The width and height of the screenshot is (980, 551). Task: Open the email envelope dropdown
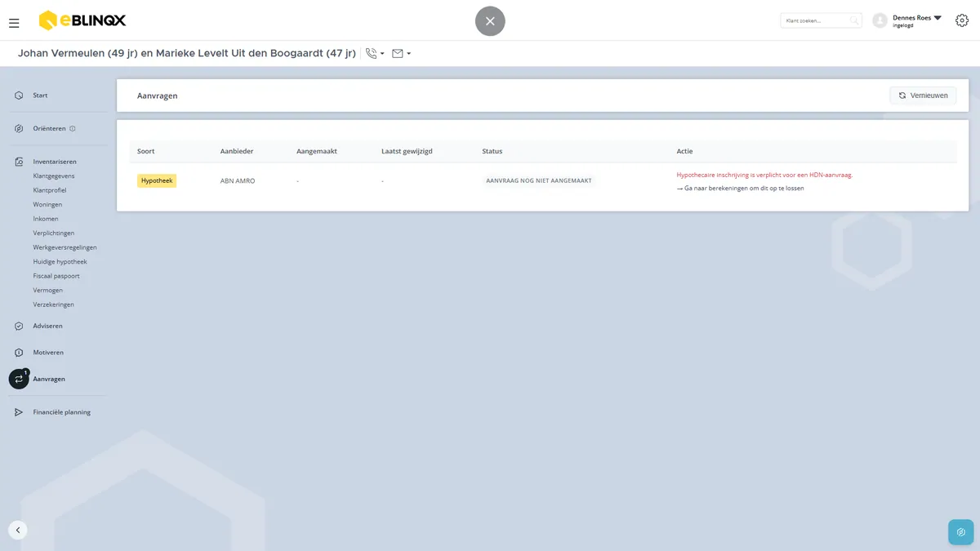[401, 54]
